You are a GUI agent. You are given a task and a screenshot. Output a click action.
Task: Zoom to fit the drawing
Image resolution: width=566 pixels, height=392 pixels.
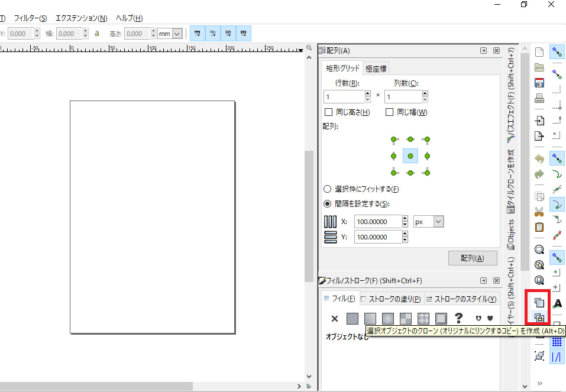tap(539, 265)
